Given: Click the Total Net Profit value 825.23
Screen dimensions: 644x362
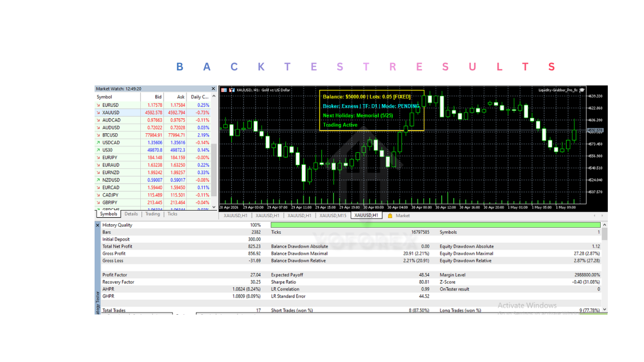Looking at the screenshot, I should (x=254, y=246).
